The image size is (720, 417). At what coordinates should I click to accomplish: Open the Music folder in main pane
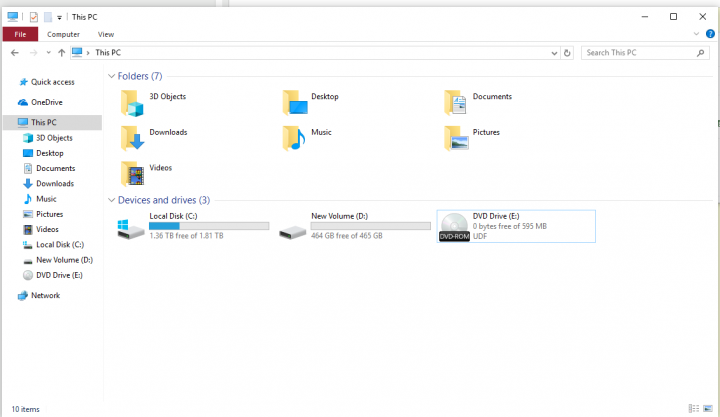click(294, 138)
